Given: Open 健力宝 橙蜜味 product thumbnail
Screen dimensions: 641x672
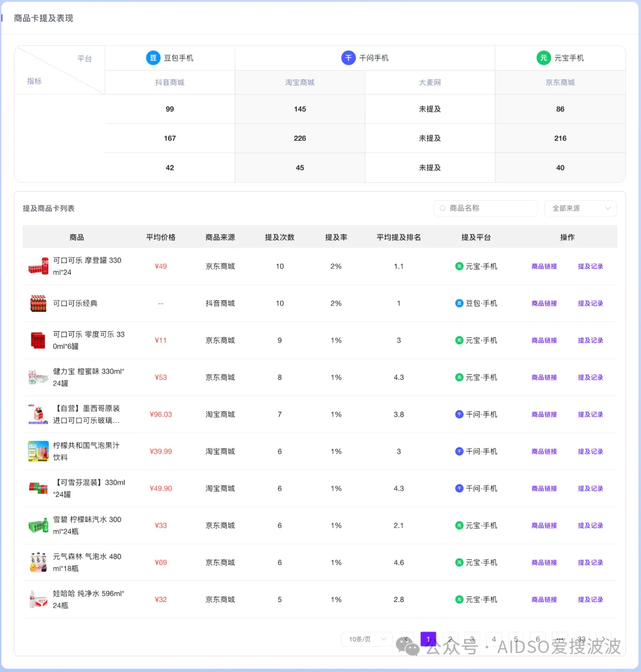Looking at the screenshot, I should point(38,377).
